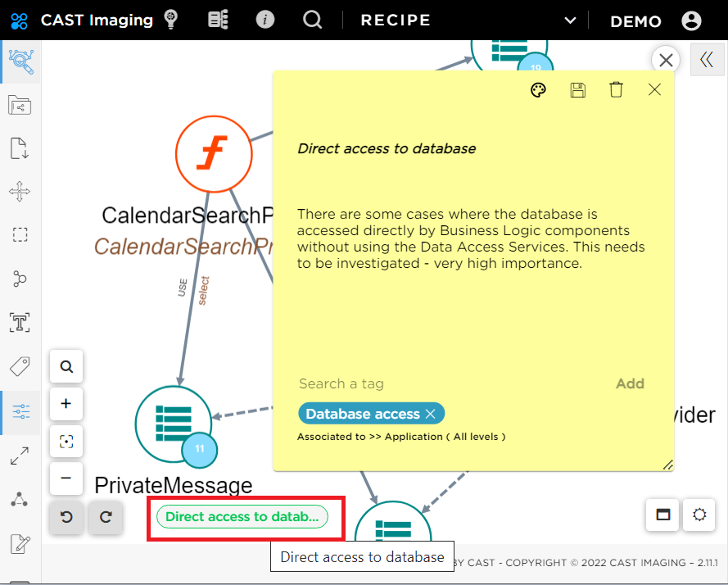728x585 pixels.
Task: Close the graph view with round X button
Action: coord(666,60)
